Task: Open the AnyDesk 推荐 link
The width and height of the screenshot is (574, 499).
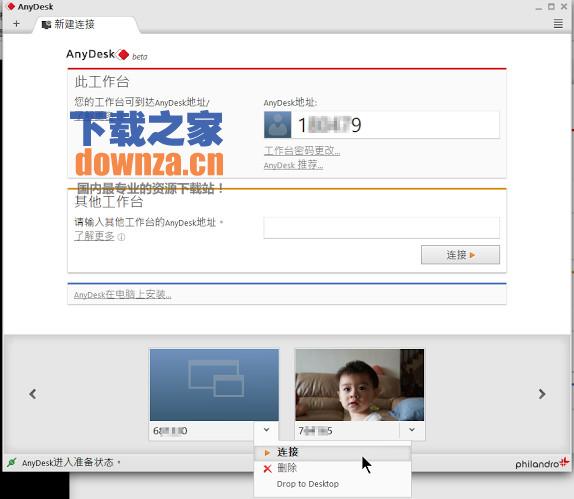Action: [293, 165]
